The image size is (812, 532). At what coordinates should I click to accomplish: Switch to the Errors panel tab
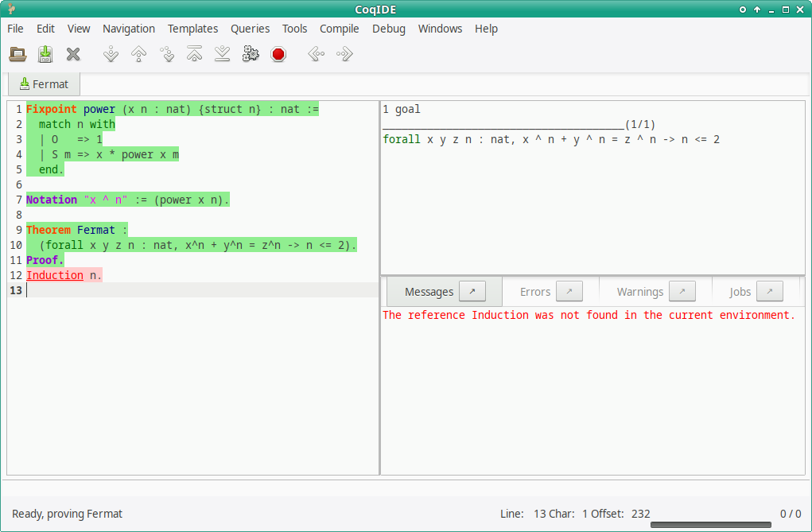point(534,291)
